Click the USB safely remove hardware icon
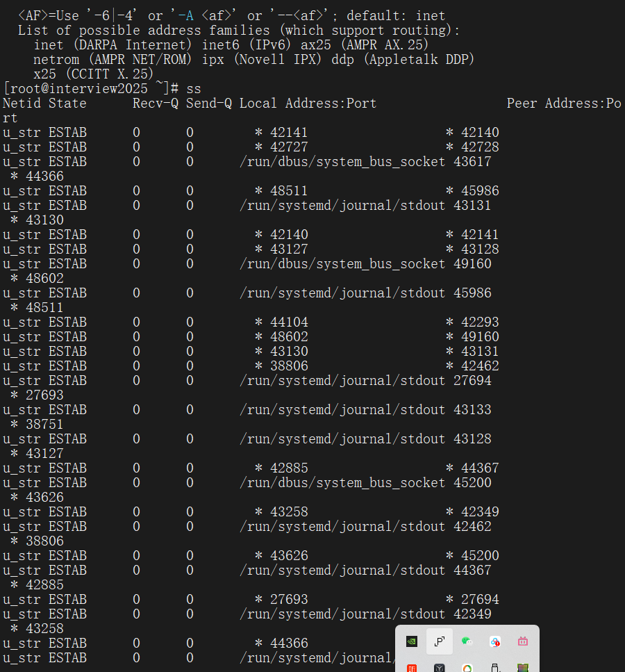625x672 pixels. tap(495, 668)
